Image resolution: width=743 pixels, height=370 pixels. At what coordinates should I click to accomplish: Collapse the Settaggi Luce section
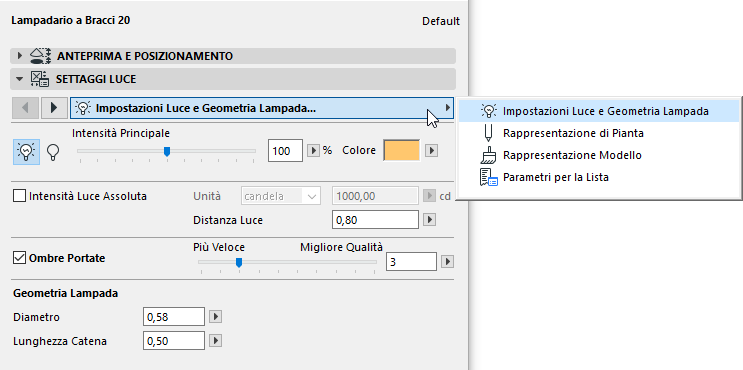pyautogui.click(x=19, y=79)
